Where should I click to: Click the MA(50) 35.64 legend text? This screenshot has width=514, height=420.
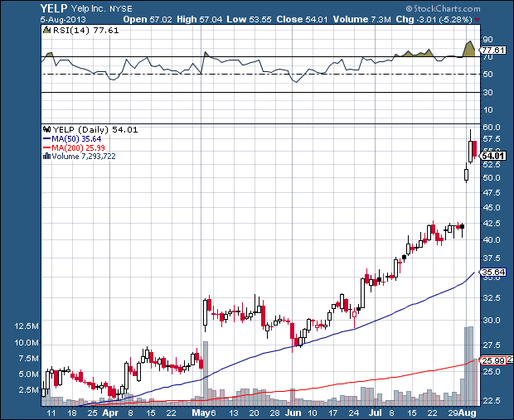pyautogui.click(x=76, y=139)
